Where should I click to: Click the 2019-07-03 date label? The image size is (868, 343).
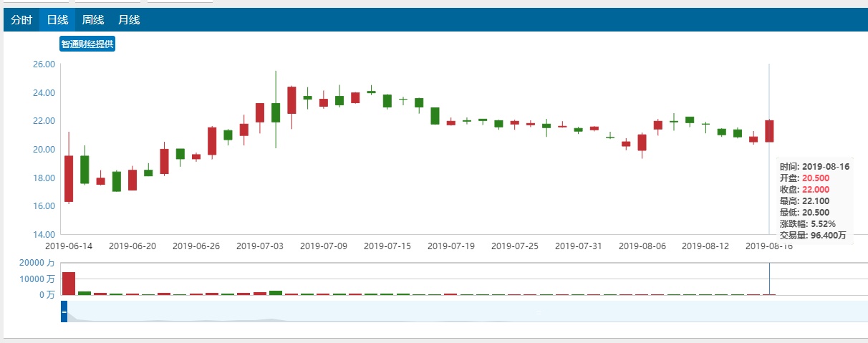(260, 246)
